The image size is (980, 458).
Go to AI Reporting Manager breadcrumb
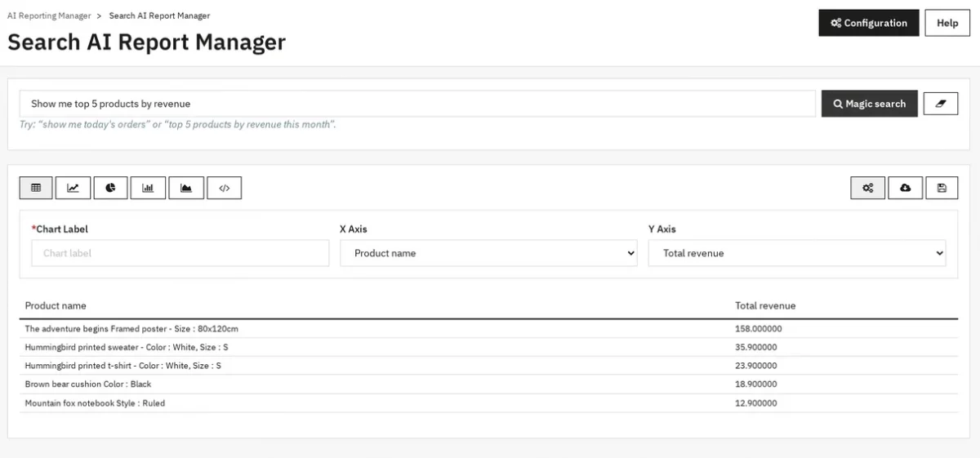49,16
